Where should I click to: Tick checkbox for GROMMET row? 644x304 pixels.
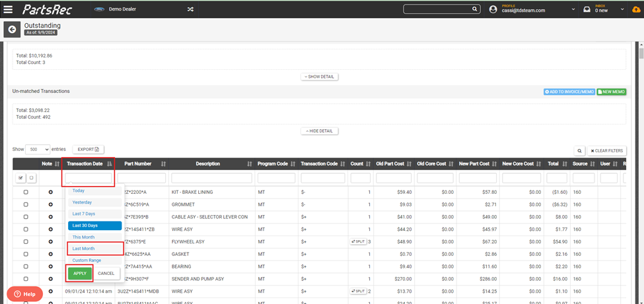(x=26, y=204)
